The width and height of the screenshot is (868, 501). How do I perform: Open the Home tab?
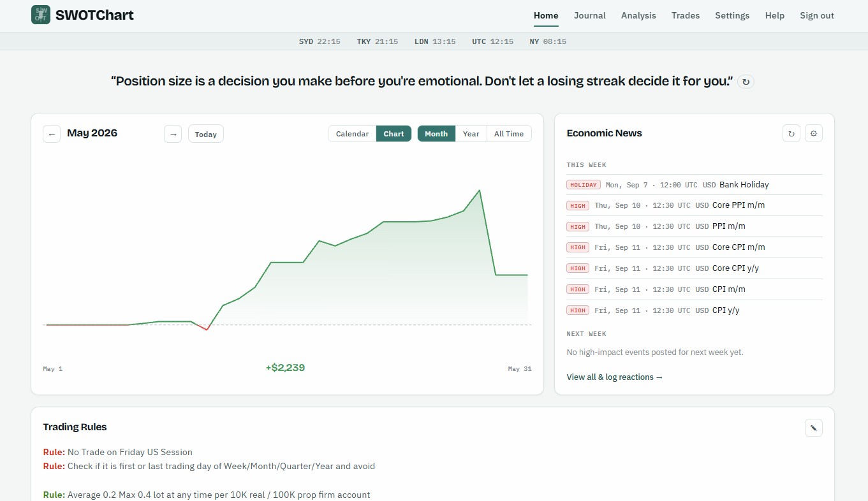click(546, 15)
